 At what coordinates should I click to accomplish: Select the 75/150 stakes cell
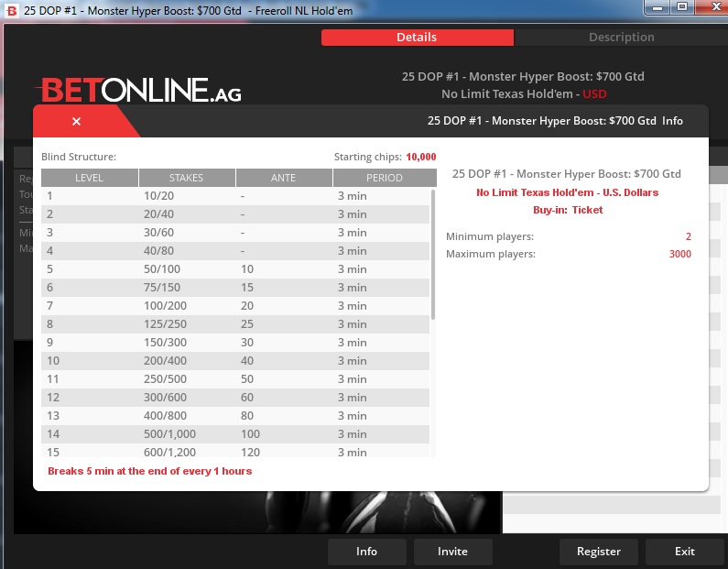162,288
